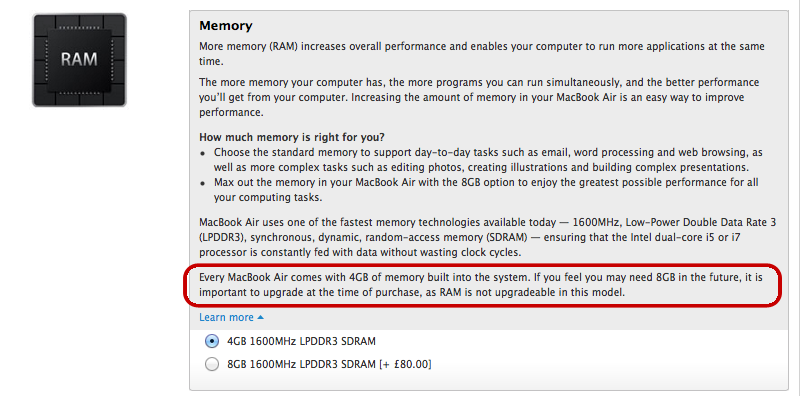The image size is (800, 396).
Task: Click the 4GB 1600MHz LPDDR3 SDRAM label
Action: (302, 341)
